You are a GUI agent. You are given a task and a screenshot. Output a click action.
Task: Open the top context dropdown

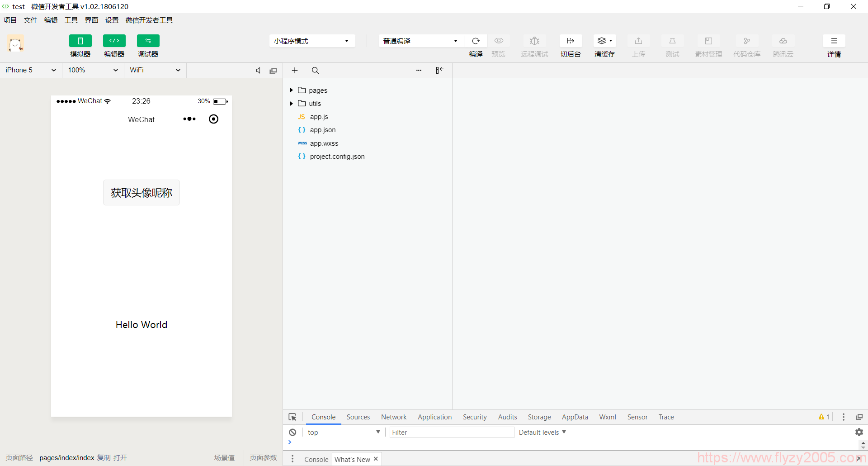tap(344, 433)
